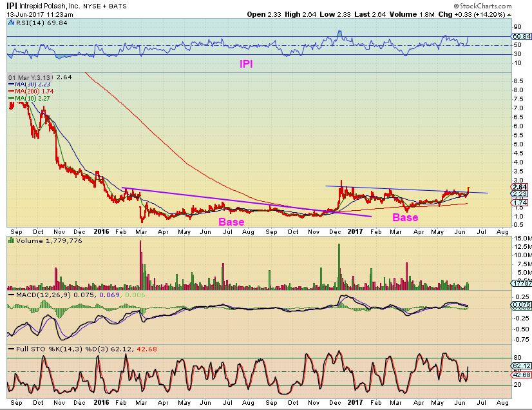Click the magenta IPI annotation under the RSI panel

(246, 64)
